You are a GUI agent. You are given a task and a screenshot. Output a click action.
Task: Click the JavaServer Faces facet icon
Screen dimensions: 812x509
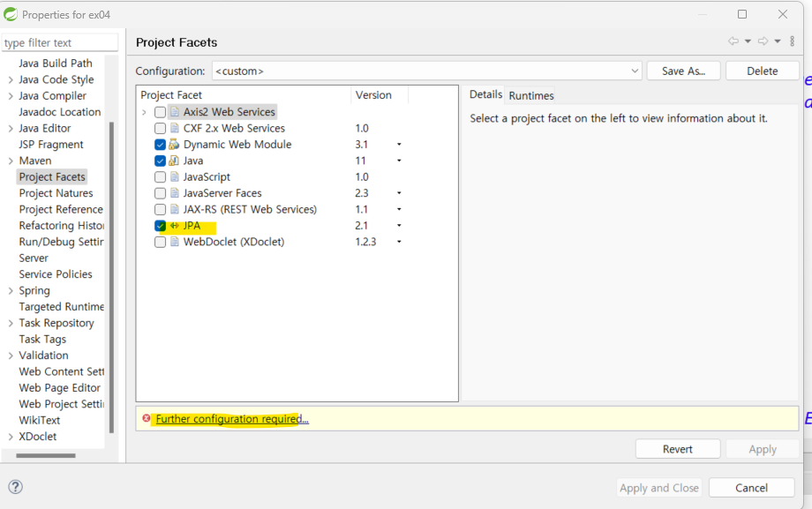[x=175, y=193]
